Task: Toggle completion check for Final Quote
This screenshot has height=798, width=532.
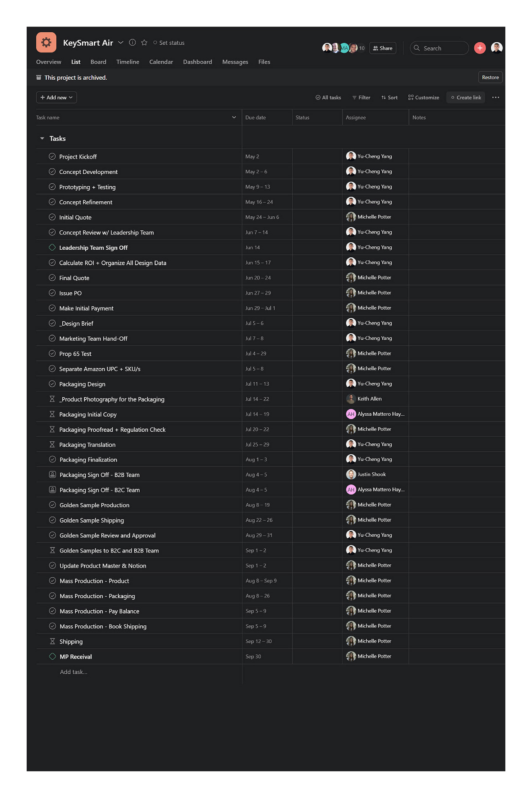Action: tap(52, 278)
